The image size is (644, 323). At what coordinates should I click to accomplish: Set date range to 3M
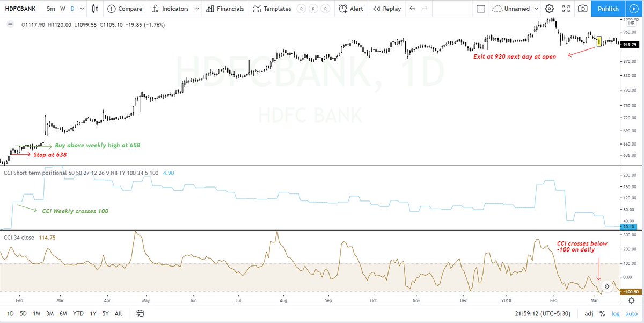pos(50,313)
